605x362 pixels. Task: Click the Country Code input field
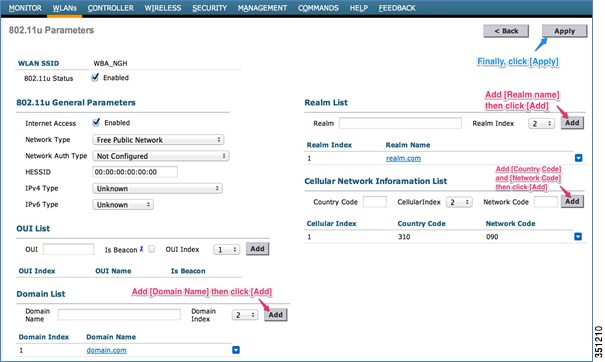(375, 202)
